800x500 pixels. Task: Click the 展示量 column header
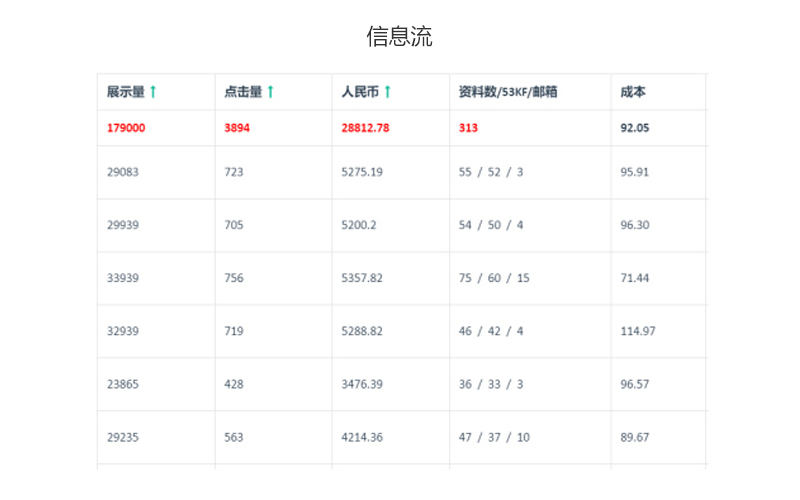coord(126,92)
